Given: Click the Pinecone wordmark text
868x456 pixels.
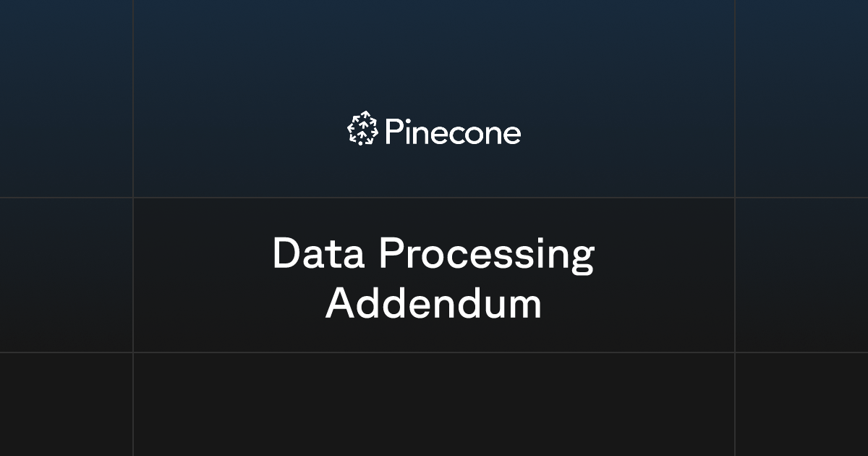Looking at the screenshot, I should [x=452, y=132].
